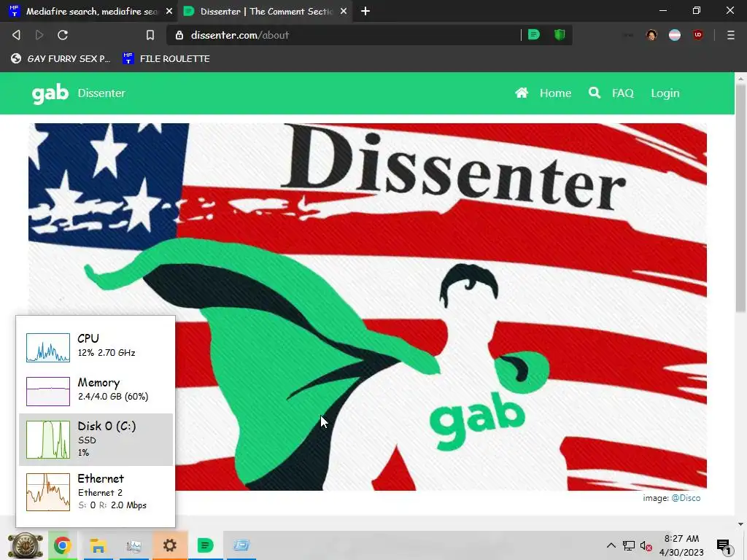This screenshot has height=560, width=747.
Task: Bookmark this page with the bookmark icon
Action: click(x=150, y=35)
